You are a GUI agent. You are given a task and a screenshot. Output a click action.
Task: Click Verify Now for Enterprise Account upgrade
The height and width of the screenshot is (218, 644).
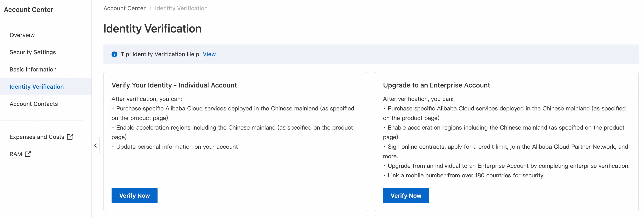tap(406, 196)
